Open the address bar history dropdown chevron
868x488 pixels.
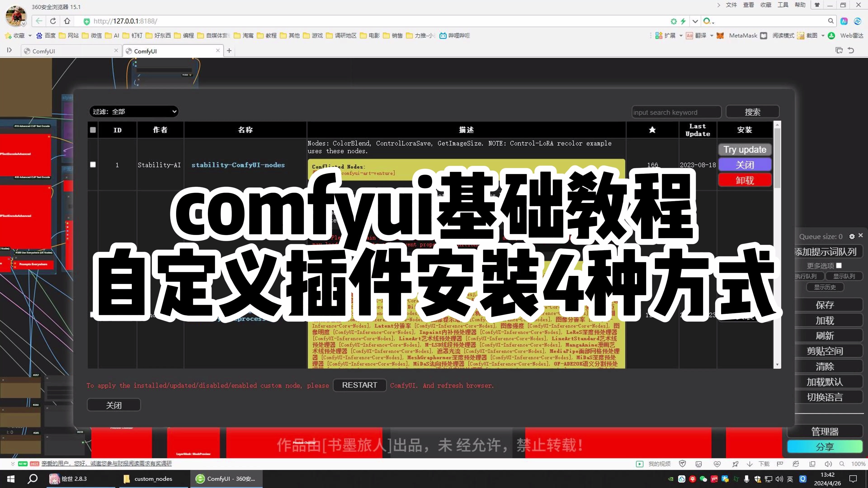(695, 21)
